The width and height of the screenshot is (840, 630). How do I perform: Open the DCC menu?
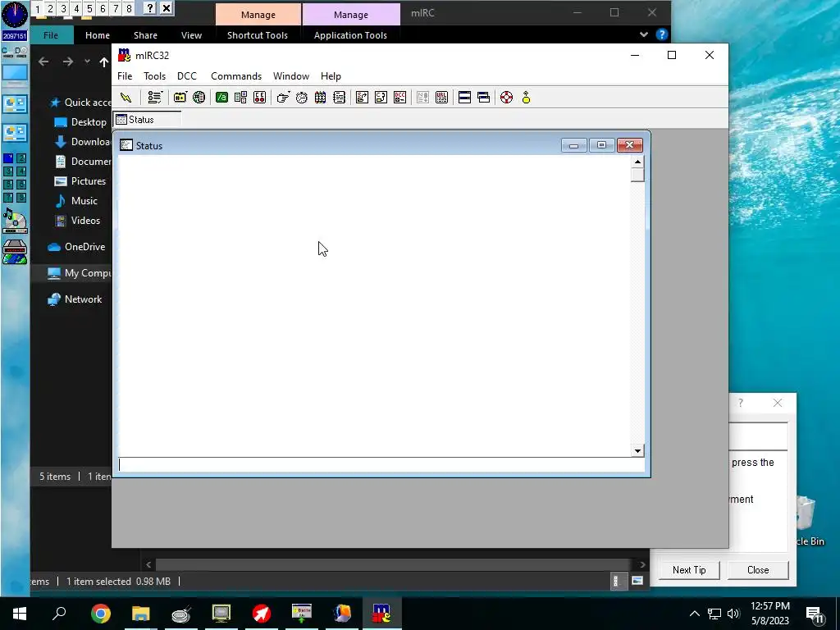tap(187, 76)
